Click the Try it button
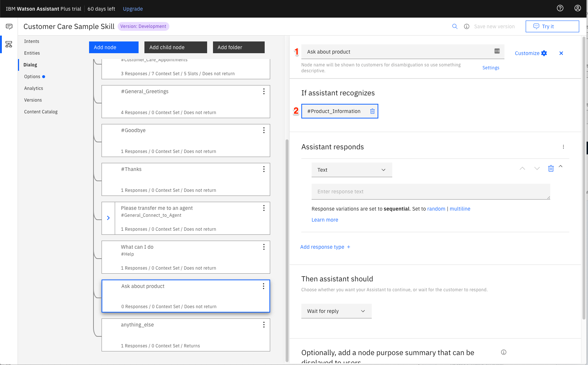Image resolution: width=588 pixels, height=365 pixels. [552, 26]
